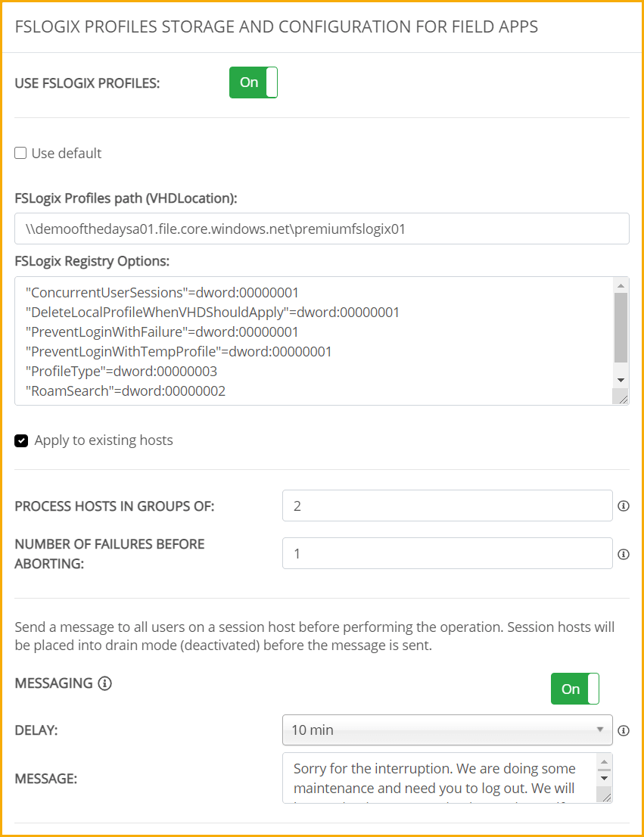644x837 pixels.
Task: Click the Apply to existing hosts label
Action: click(x=104, y=440)
